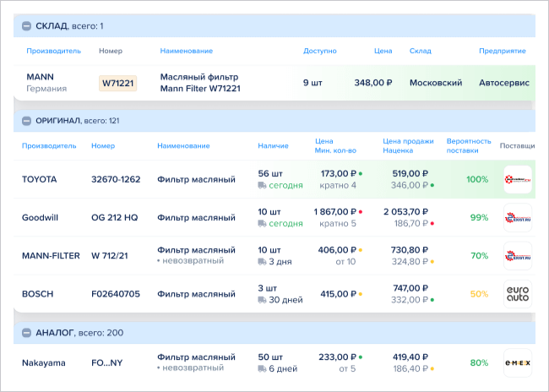549x392 pixels.
Task: Collapse the СКЛАД section
Action: point(27,26)
